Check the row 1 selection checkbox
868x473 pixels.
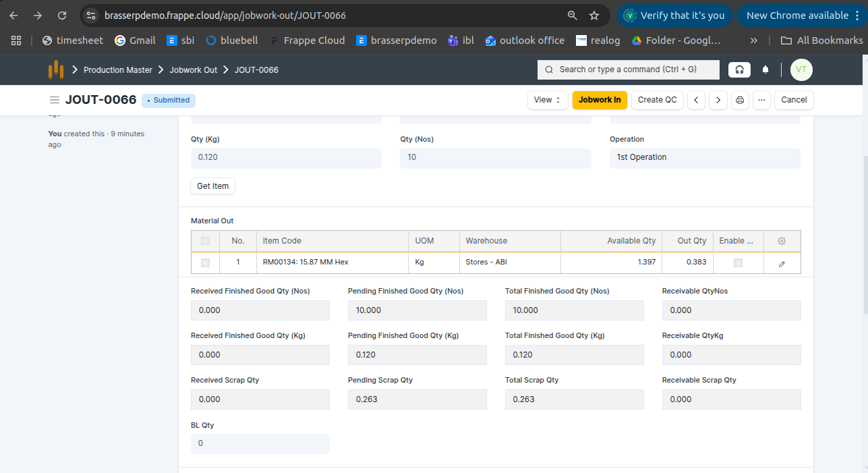click(206, 262)
